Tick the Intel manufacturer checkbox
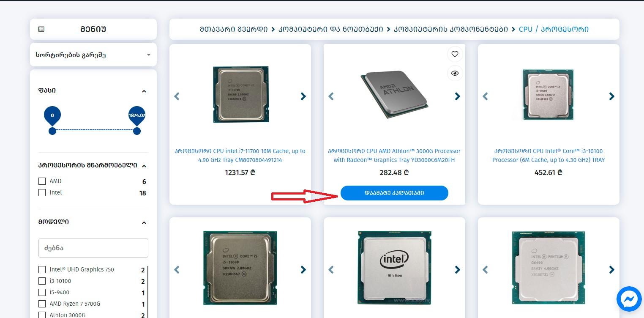Viewport: 644px width, 318px height. pos(42,192)
